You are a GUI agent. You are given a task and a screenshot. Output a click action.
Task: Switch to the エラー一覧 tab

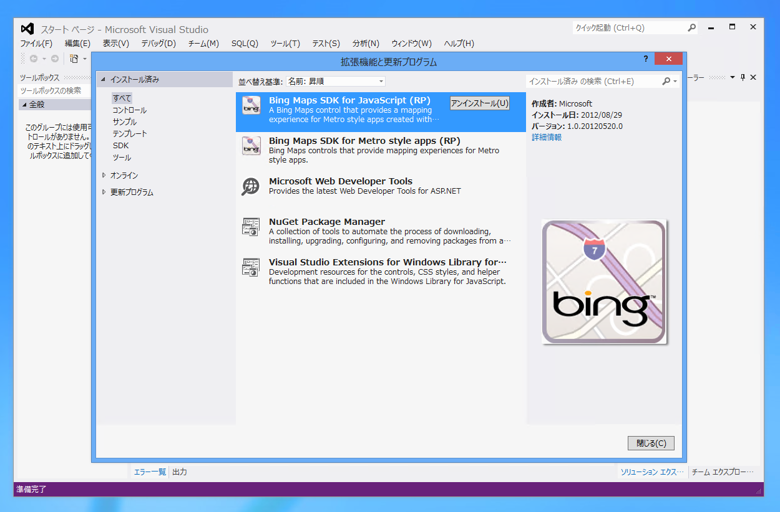coord(149,472)
